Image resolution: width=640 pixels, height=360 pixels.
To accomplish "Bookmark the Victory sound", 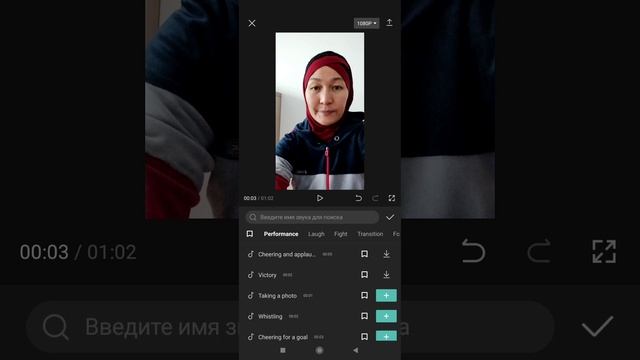I will [x=364, y=275].
